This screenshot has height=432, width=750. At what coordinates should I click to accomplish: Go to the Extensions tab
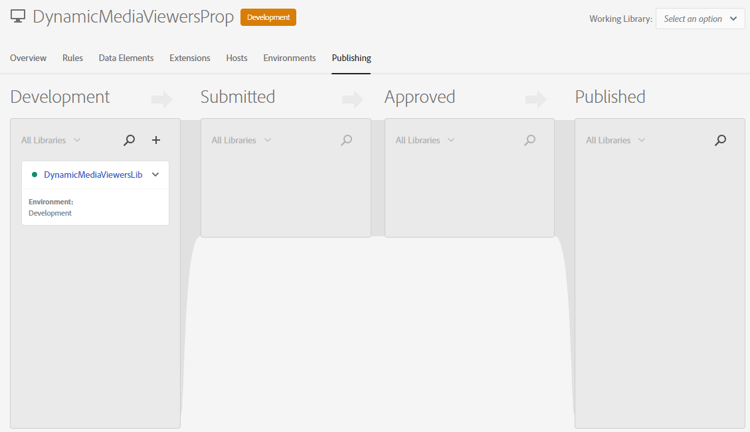point(190,58)
